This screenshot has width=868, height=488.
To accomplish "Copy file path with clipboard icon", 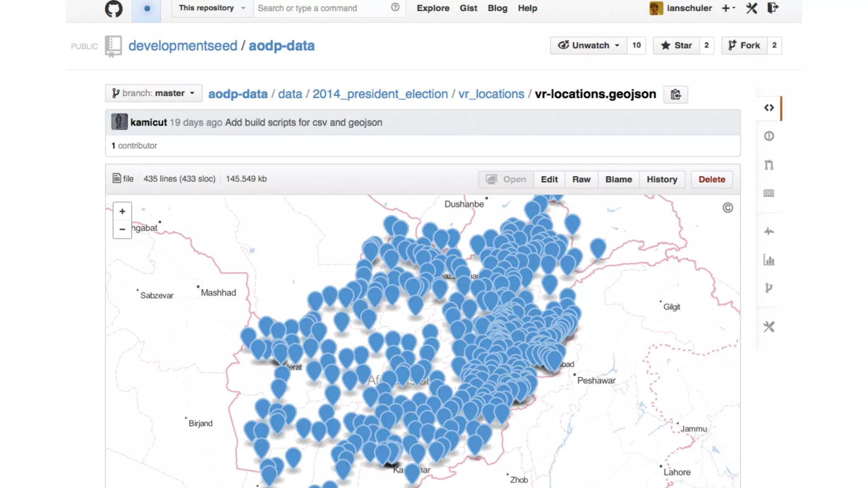I will (676, 94).
